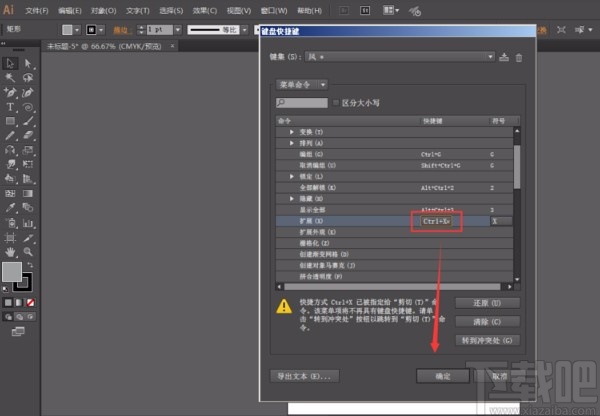
Task: Select the Column Graph tool
Action: [28, 223]
